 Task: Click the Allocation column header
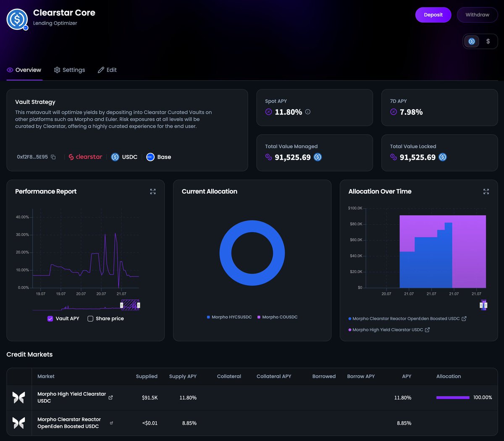[449, 376]
